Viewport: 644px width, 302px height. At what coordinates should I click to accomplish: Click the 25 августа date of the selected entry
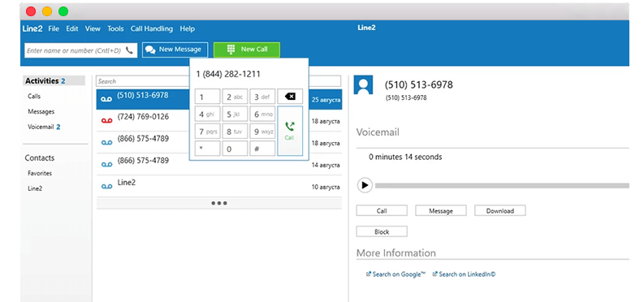(x=326, y=100)
